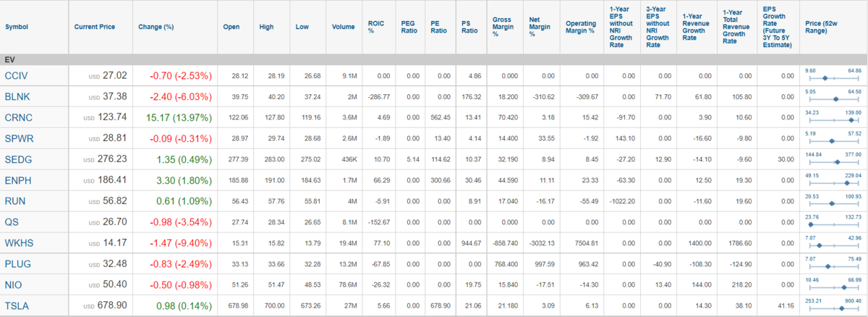Open the SEDG symbol link

click(x=18, y=159)
